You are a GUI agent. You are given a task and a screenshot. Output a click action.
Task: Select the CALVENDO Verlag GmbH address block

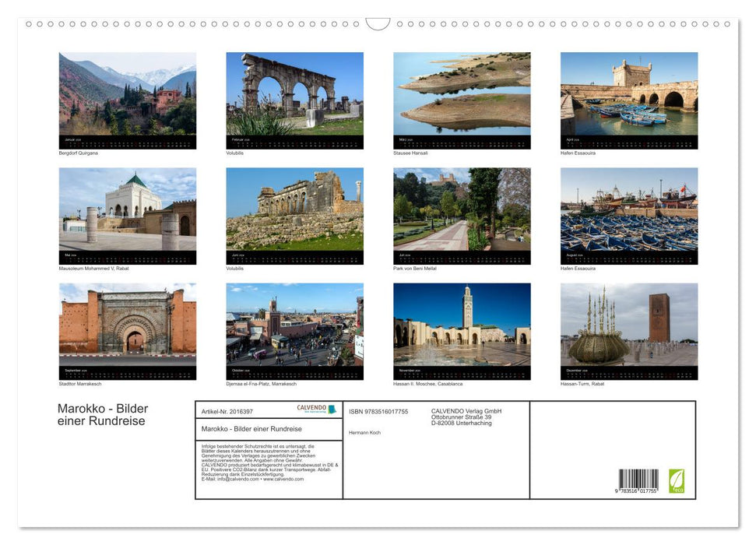465,417
